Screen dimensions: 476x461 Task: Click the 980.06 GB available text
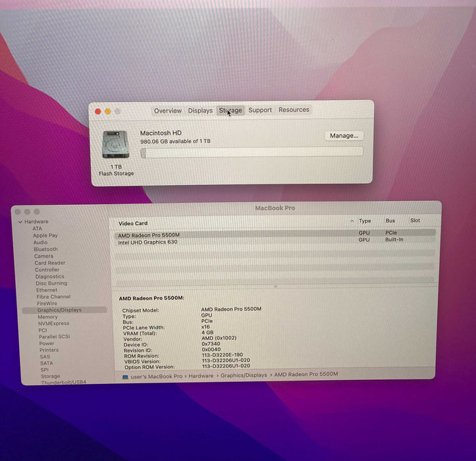click(x=175, y=141)
